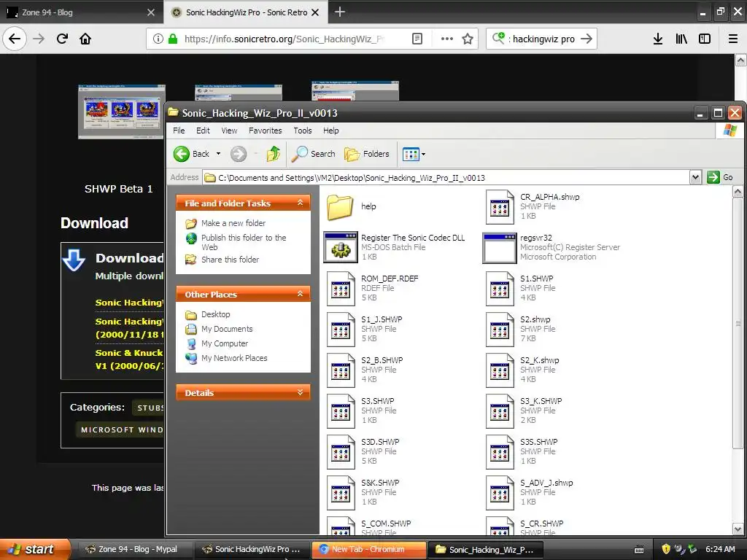Select S3S.SHWP file
The height and width of the screenshot is (560, 747).
pyautogui.click(x=522, y=452)
